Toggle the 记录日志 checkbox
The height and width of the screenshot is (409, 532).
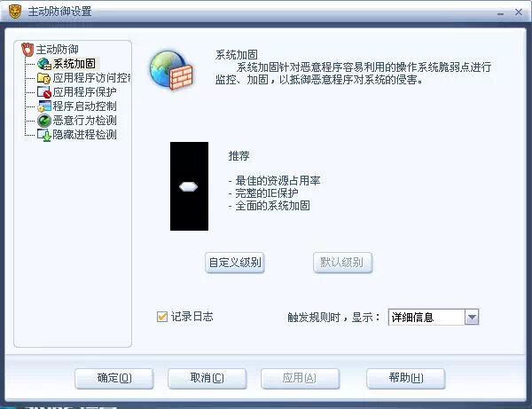point(162,317)
